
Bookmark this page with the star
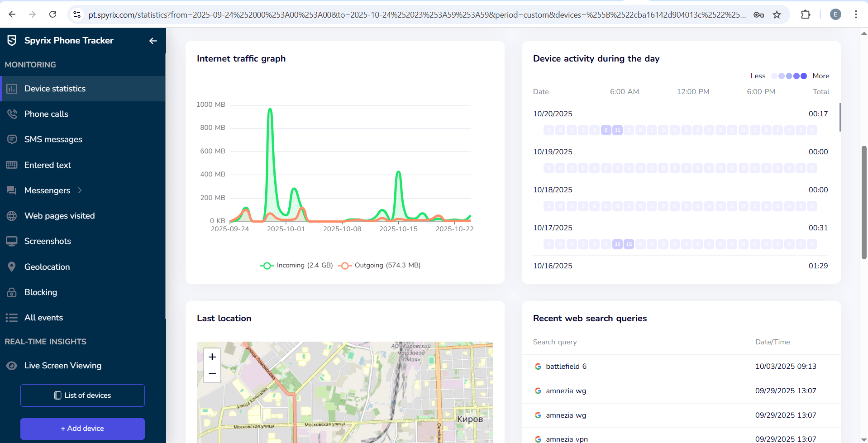777,14
